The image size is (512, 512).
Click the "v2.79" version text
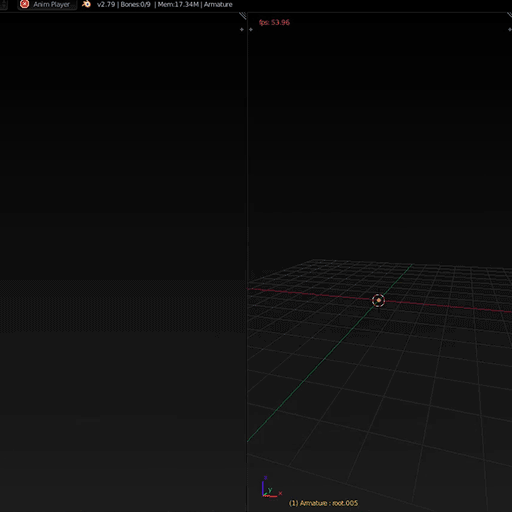pyautogui.click(x=106, y=5)
